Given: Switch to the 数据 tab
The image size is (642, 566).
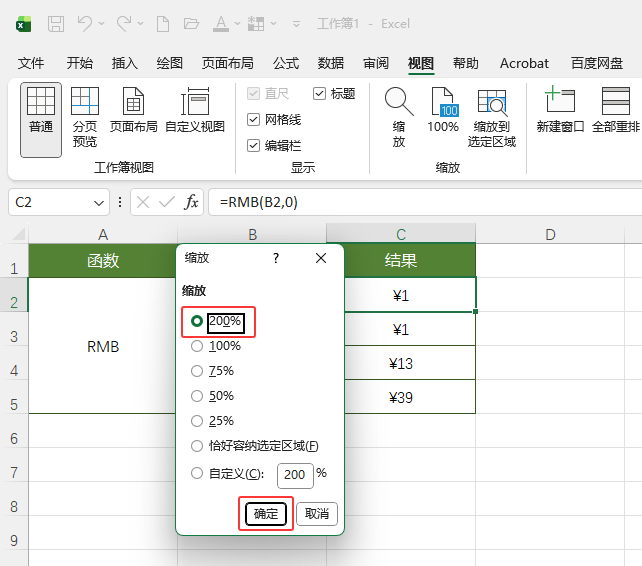Looking at the screenshot, I should coord(331,63).
